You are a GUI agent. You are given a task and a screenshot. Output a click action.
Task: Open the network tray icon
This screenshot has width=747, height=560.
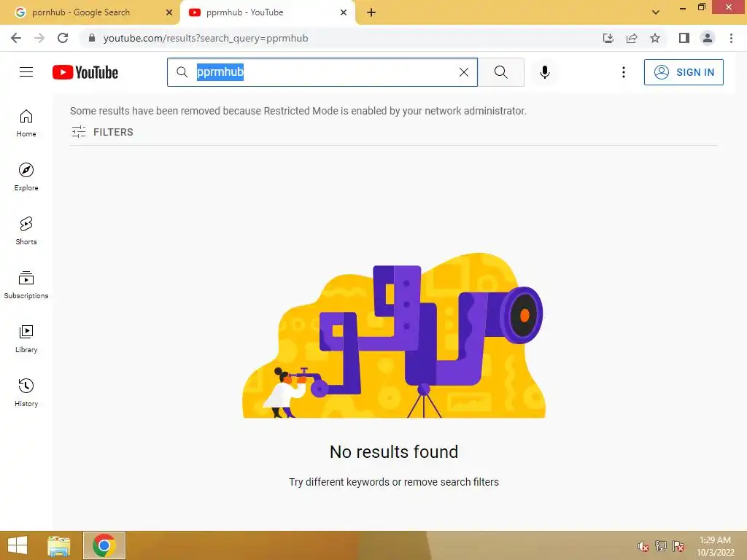click(x=661, y=546)
